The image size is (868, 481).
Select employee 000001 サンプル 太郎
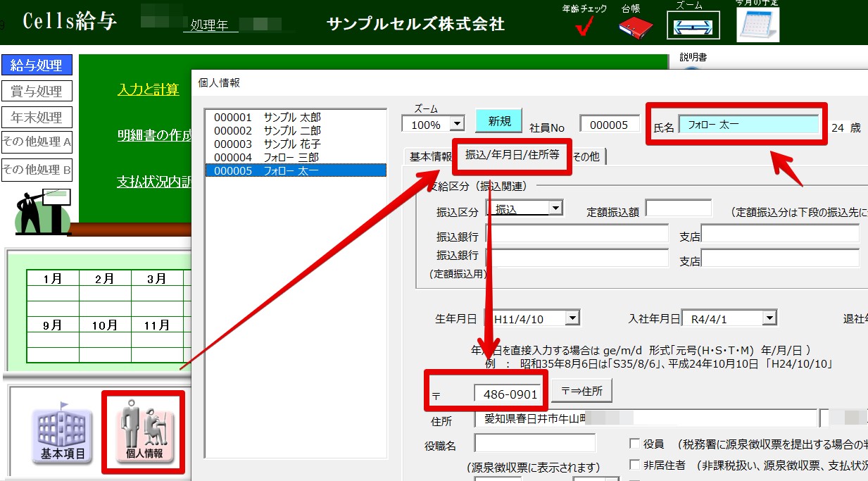pyautogui.click(x=295, y=118)
